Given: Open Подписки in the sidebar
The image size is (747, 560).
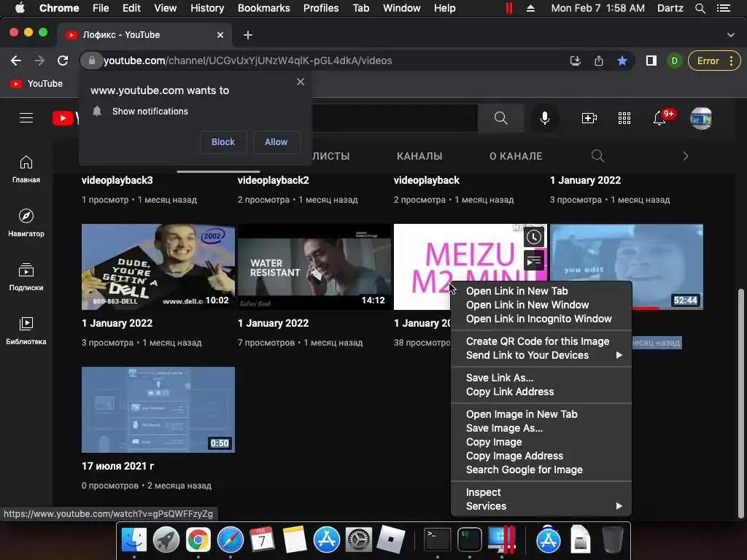Looking at the screenshot, I should click(x=26, y=276).
